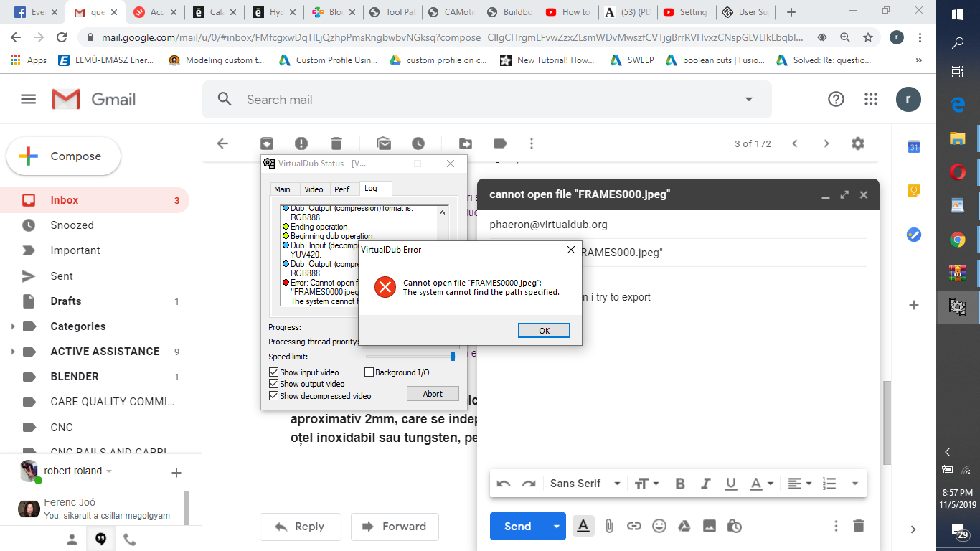Toggle Show output video checkbox

click(x=273, y=384)
